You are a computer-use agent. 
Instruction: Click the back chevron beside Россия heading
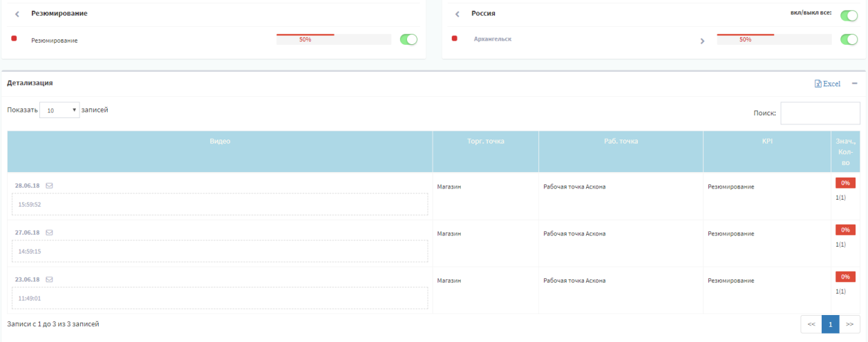point(457,14)
